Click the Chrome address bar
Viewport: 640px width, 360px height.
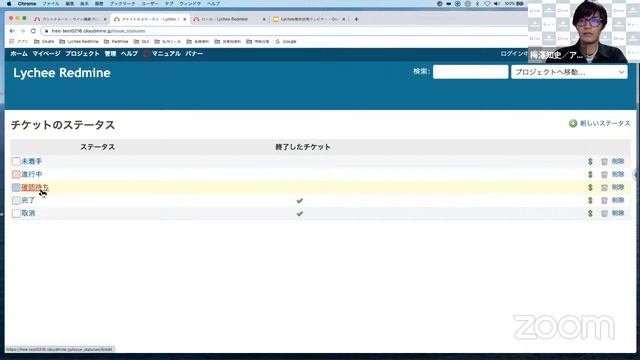pyautogui.click(x=284, y=31)
